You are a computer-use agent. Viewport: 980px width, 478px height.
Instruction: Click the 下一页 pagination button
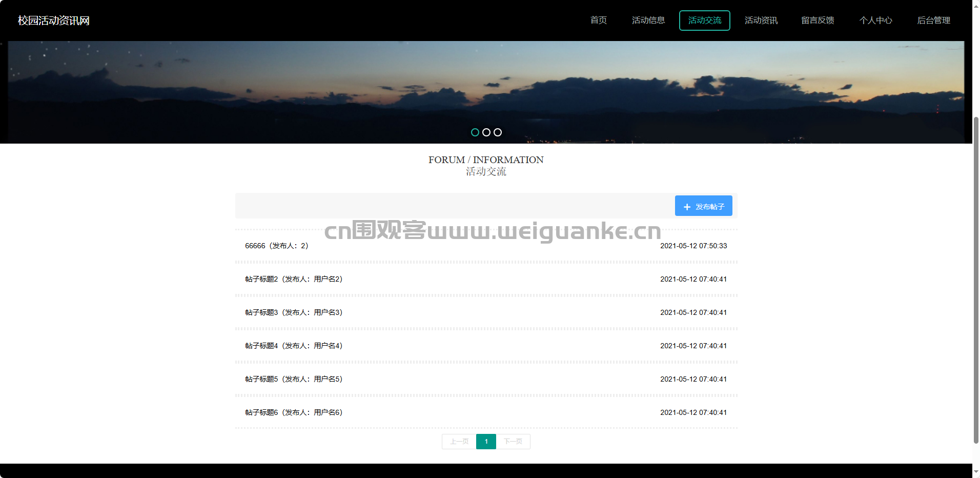coord(513,442)
